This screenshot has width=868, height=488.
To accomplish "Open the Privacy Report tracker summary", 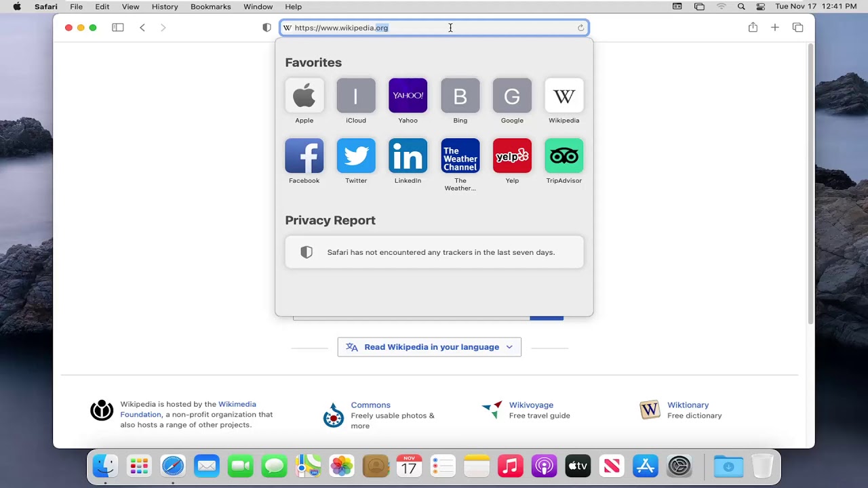I will pos(434,252).
